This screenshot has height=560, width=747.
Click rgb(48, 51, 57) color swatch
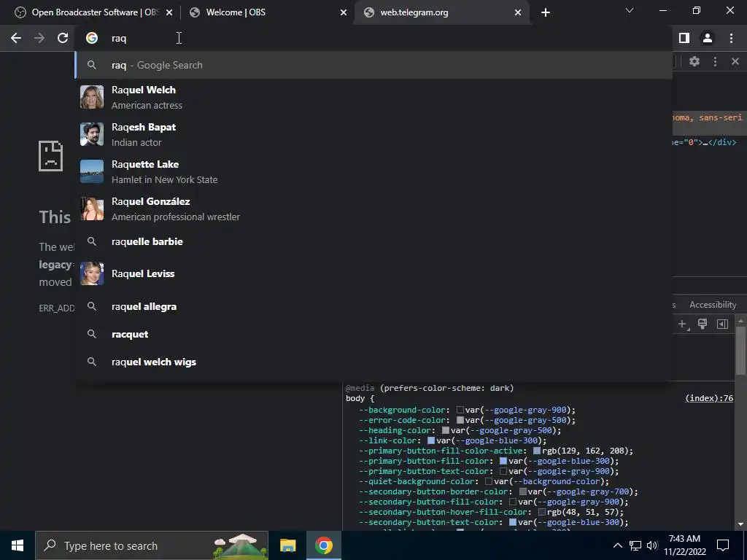coord(542,513)
